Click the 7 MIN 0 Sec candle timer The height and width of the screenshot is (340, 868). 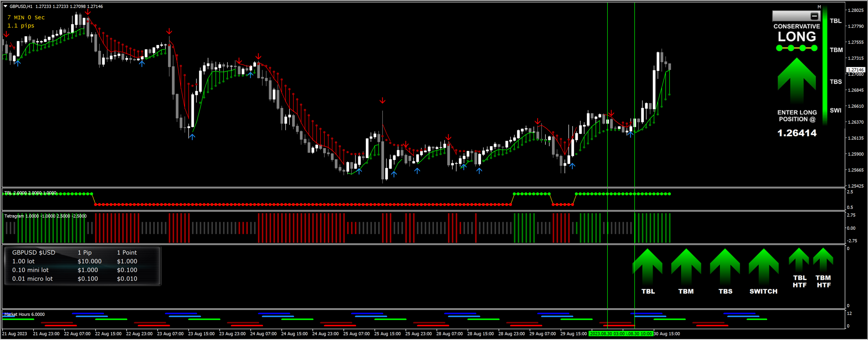tap(26, 17)
